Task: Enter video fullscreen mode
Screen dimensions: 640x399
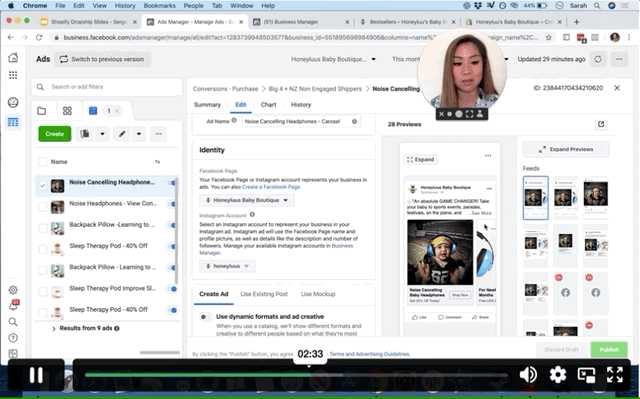Action: pyautogui.click(x=615, y=374)
